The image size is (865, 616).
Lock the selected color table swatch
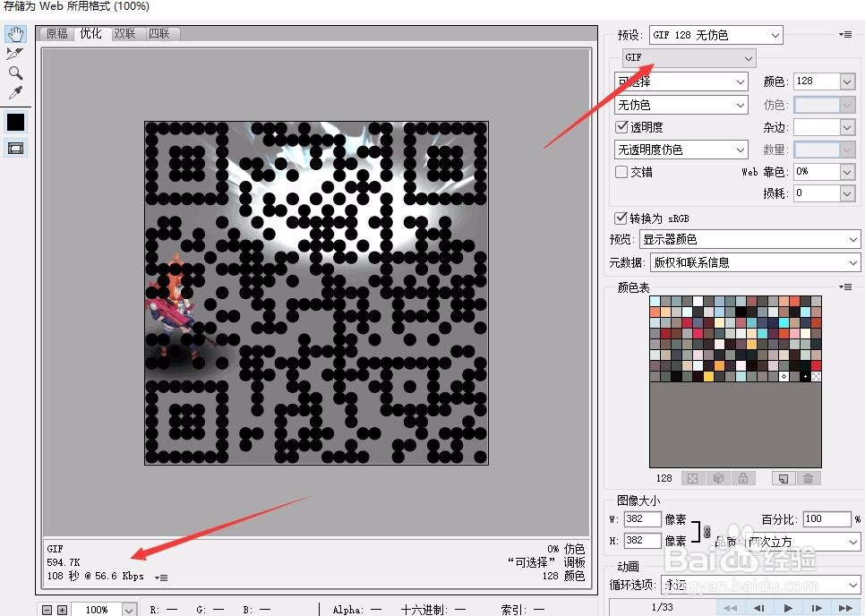click(743, 478)
